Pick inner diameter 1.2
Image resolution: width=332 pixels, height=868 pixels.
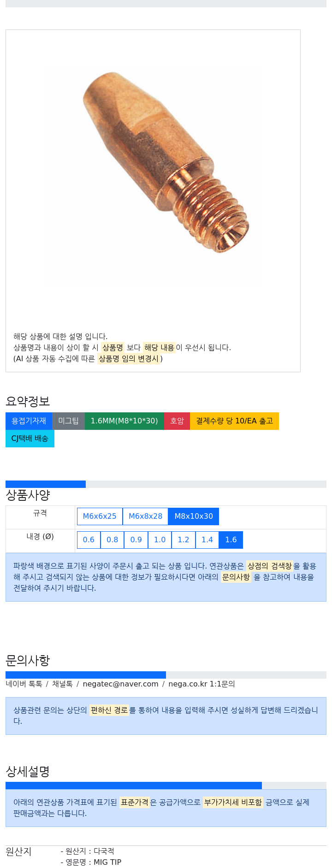click(184, 540)
